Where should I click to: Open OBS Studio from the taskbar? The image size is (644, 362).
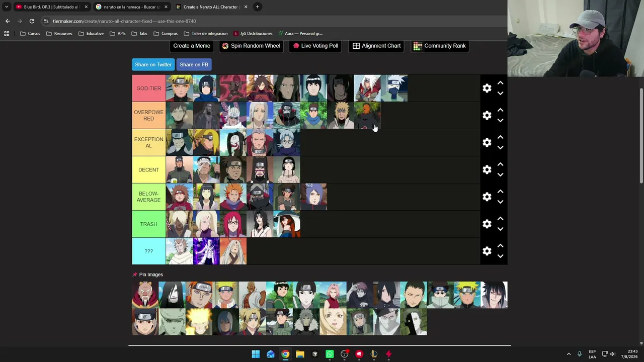tap(344, 354)
